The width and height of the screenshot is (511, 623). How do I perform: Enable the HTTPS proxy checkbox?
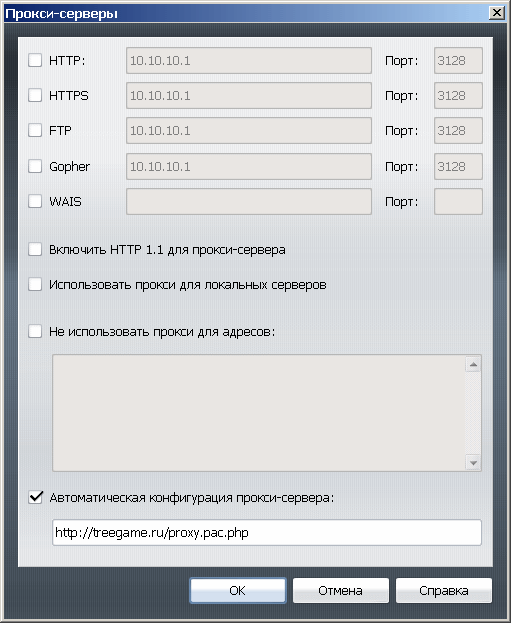pos(35,95)
